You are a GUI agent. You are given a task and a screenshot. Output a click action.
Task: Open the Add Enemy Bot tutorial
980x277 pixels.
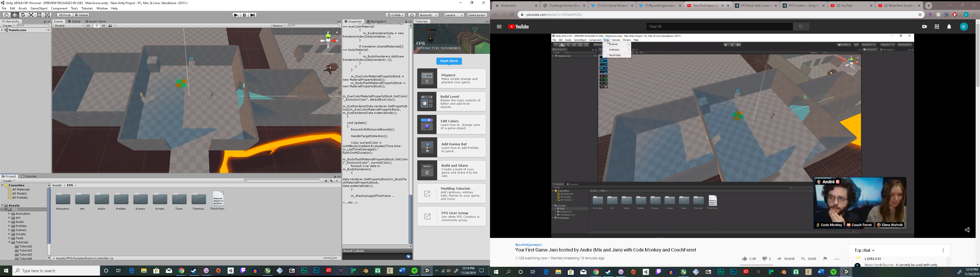point(451,147)
